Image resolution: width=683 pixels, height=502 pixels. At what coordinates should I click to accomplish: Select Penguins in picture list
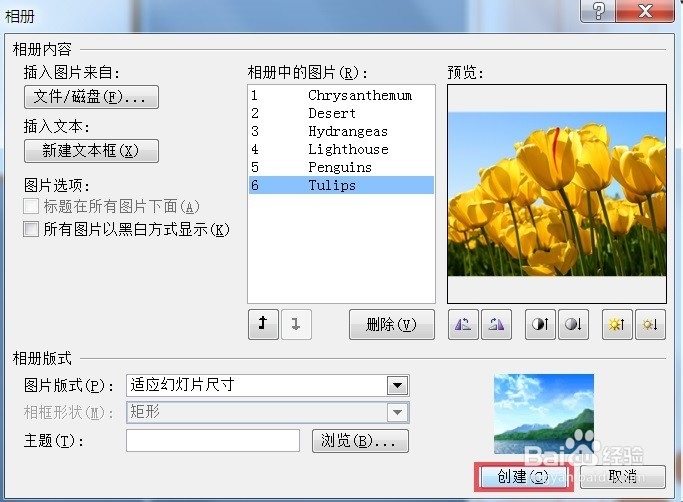[341, 167]
